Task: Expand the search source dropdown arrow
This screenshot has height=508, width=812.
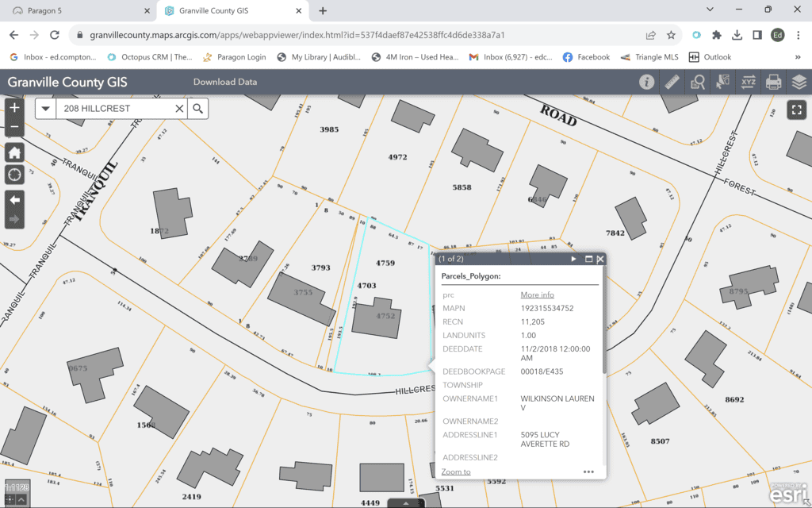Action: click(x=45, y=109)
